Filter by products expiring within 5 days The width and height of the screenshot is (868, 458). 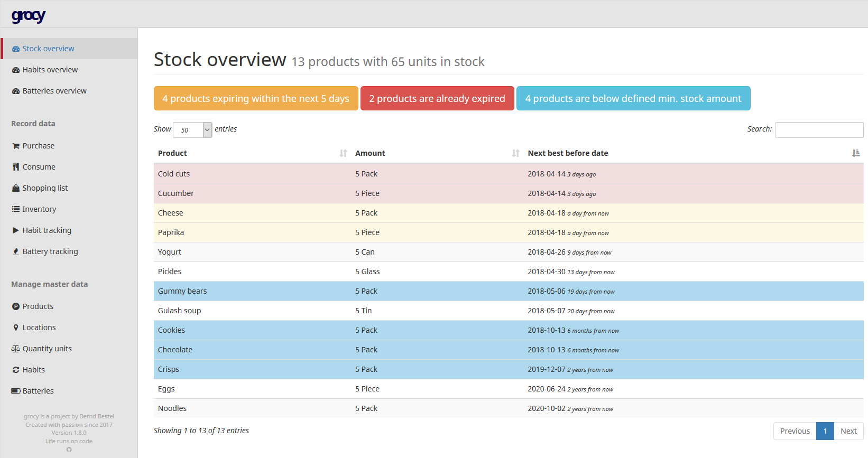pos(256,99)
